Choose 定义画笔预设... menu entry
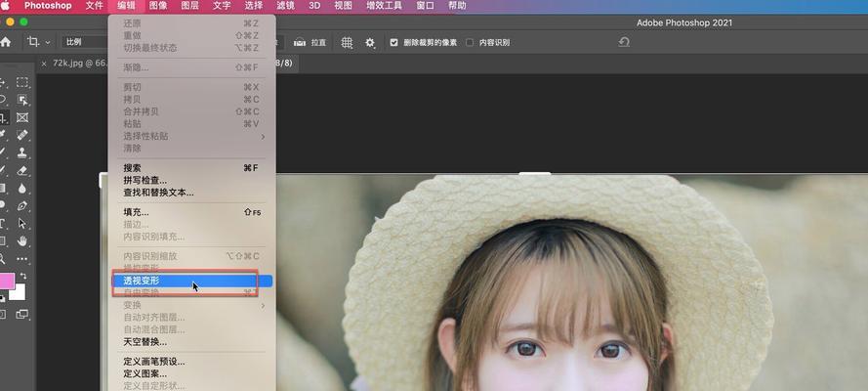The image size is (868, 391). coord(192,362)
